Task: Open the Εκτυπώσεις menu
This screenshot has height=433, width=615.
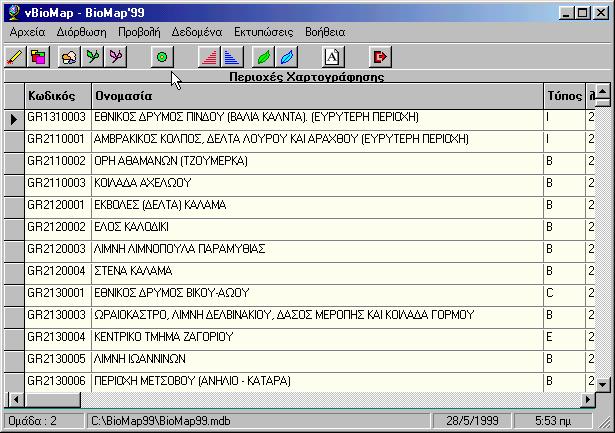Action: click(x=264, y=32)
